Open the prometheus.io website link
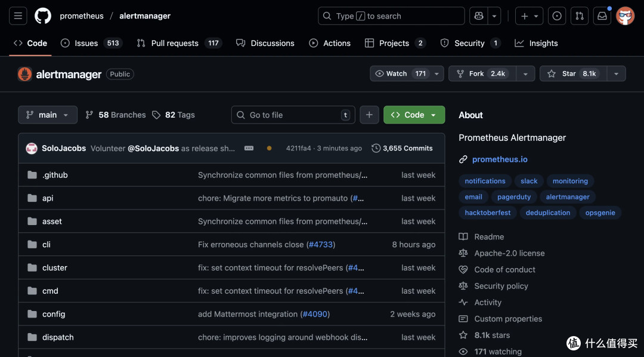The width and height of the screenshot is (644, 357). [x=500, y=159]
